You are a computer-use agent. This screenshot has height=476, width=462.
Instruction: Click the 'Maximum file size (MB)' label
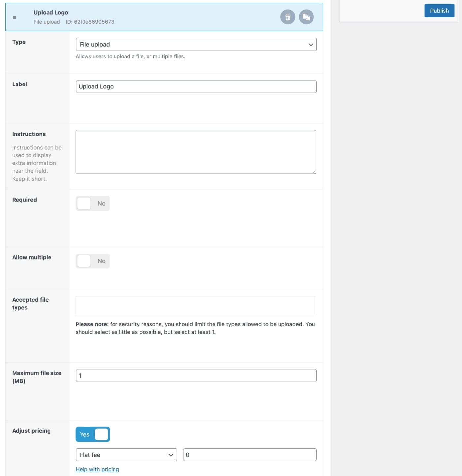(x=37, y=377)
